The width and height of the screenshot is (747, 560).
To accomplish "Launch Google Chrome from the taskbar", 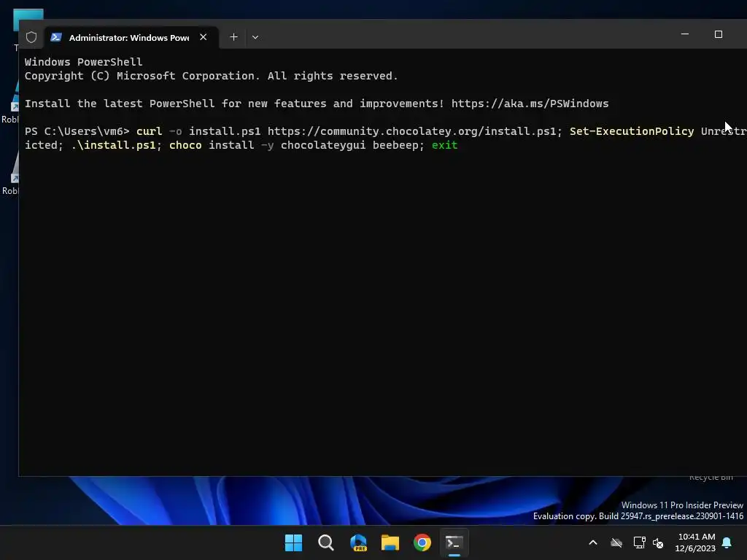I will pos(422,542).
